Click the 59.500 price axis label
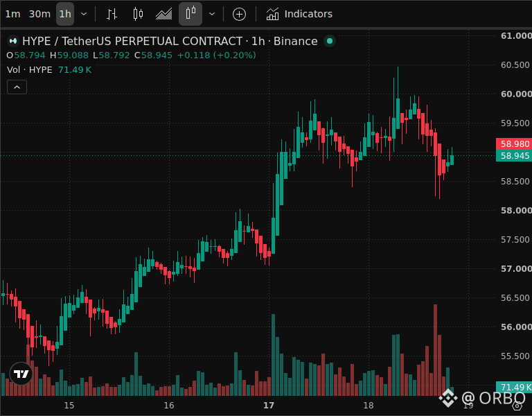The width and height of the screenshot is (532, 416). tap(515, 123)
